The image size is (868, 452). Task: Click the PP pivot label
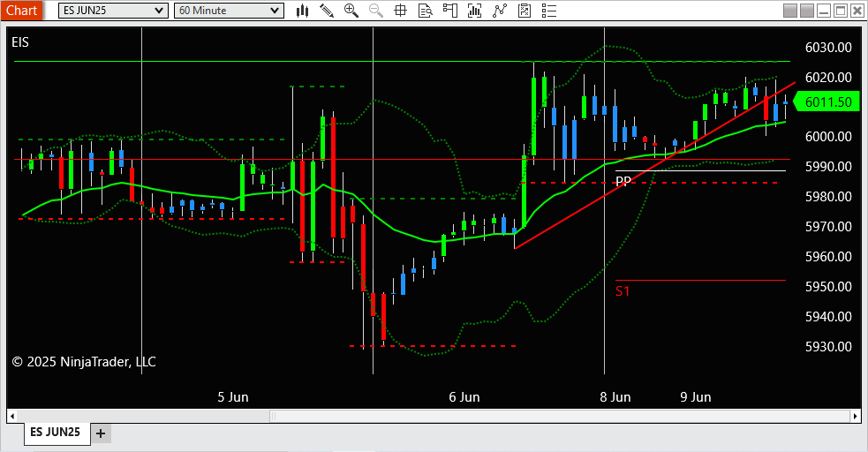(x=623, y=181)
